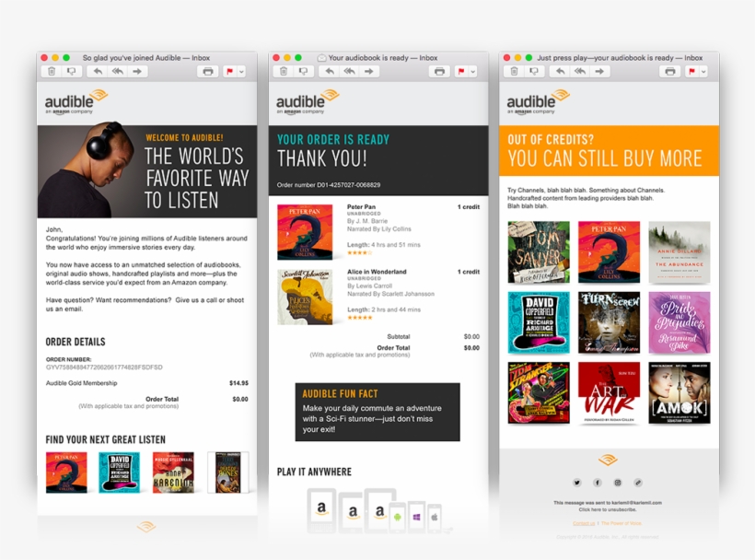This screenshot has width=755, height=560.
Task: Open Audible's Facebook icon in email footer
Action: click(597, 483)
